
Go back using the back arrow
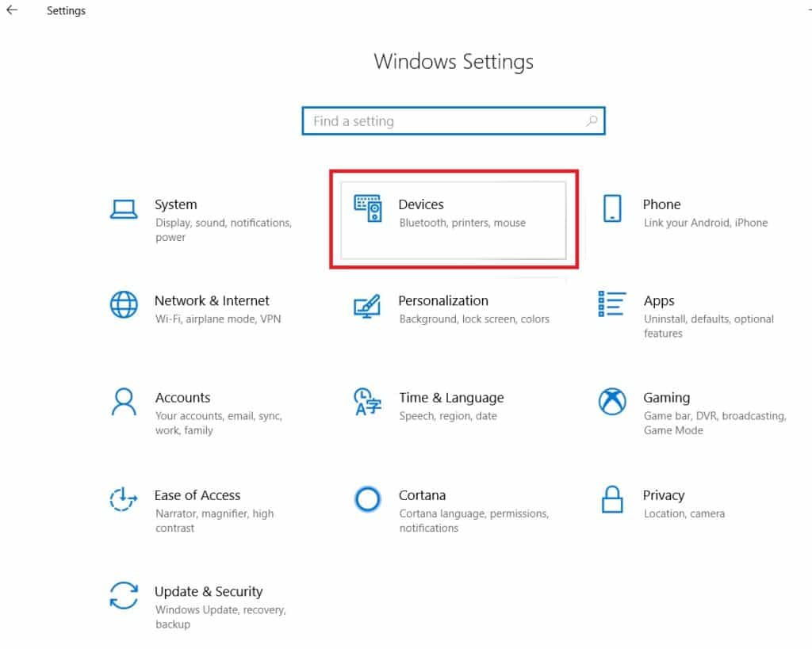tap(12, 10)
